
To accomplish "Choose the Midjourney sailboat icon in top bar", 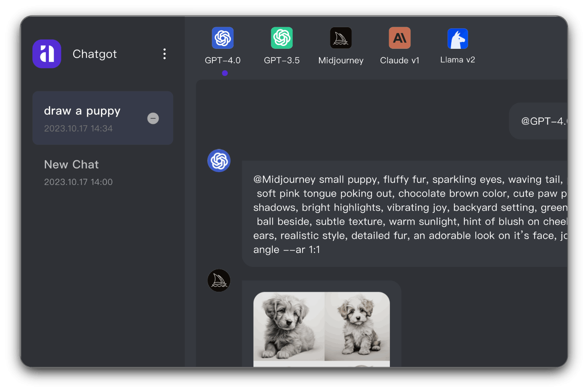I will point(341,38).
